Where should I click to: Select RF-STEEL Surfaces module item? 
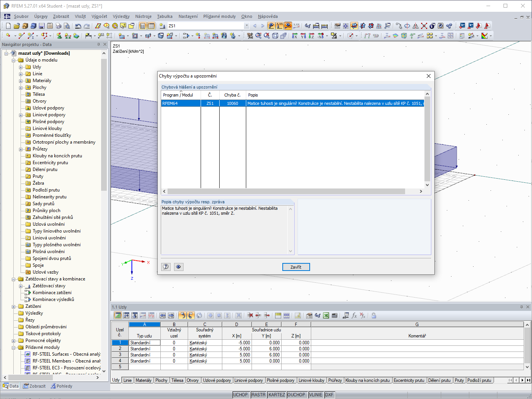click(66, 354)
